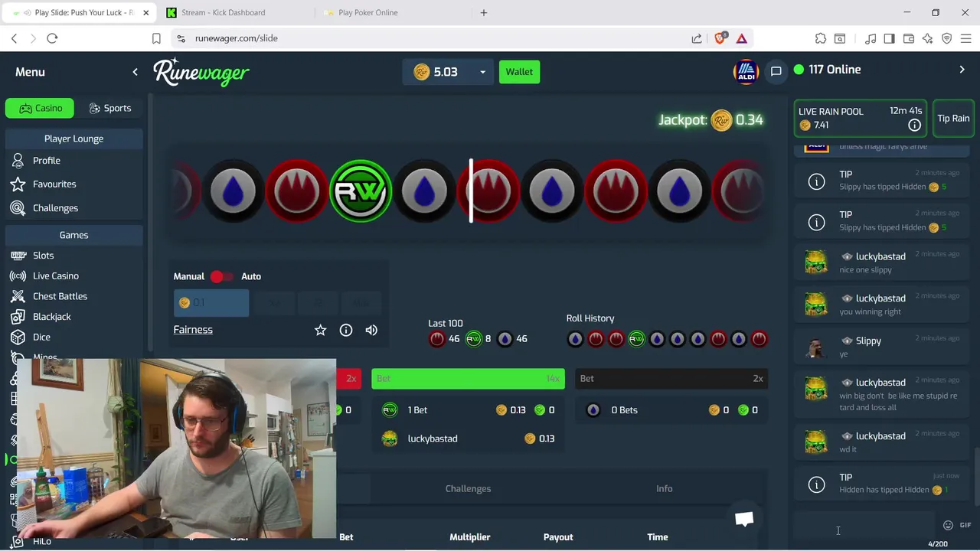This screenshot has width=980, height=551.
Task: Toggle browser sidebar panel icon
Action: point(889,38)
